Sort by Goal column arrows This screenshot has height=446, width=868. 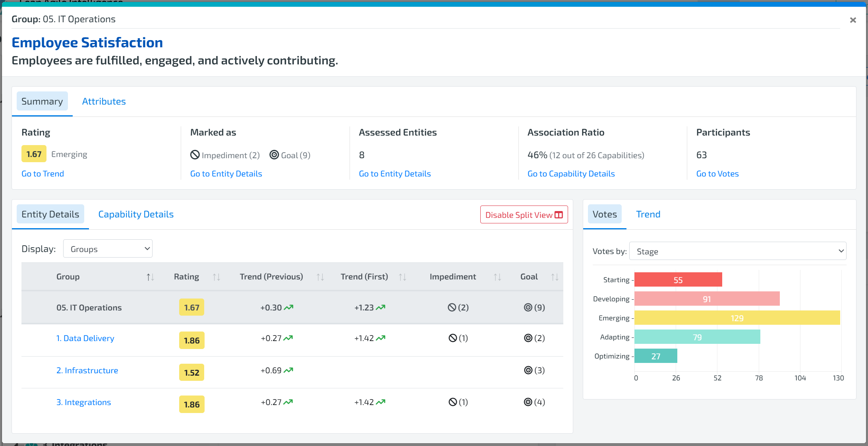pyautogui.click(x=555, y=277)
